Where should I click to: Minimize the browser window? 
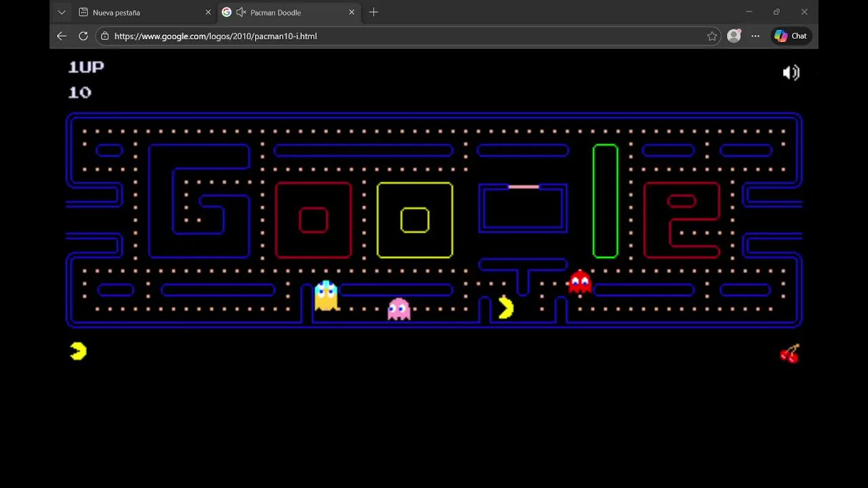click(749, 12)
